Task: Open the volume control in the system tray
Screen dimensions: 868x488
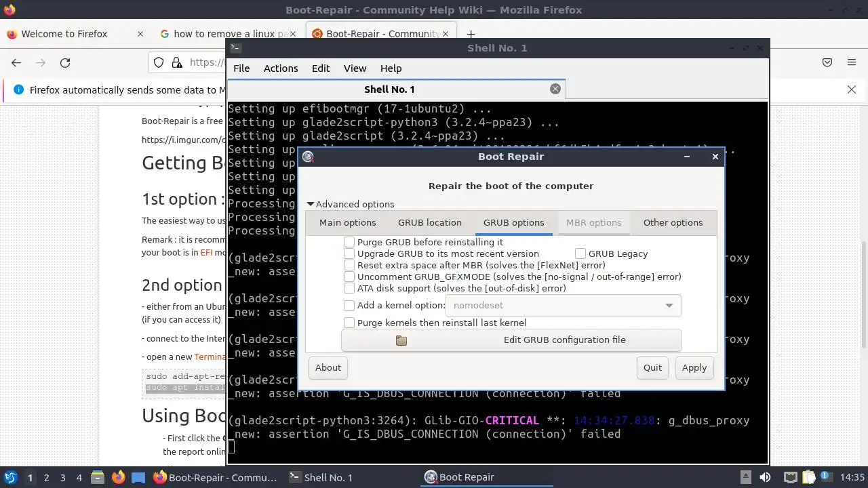Action: (765, 477)
